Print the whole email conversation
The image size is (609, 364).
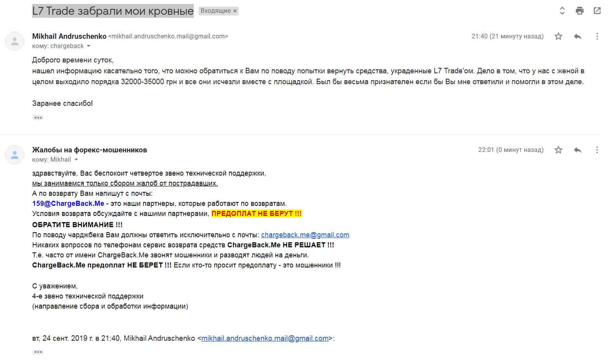580,11
